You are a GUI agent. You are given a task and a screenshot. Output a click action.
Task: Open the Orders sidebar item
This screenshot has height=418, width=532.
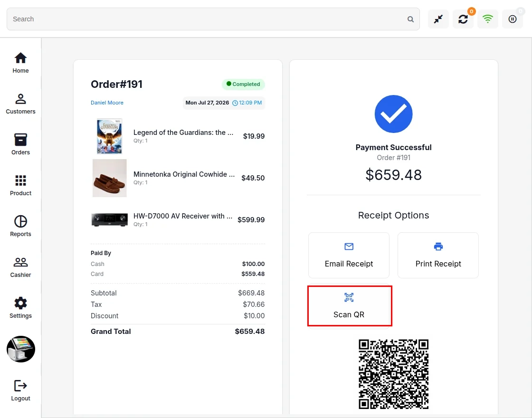(x=20, y=144)
